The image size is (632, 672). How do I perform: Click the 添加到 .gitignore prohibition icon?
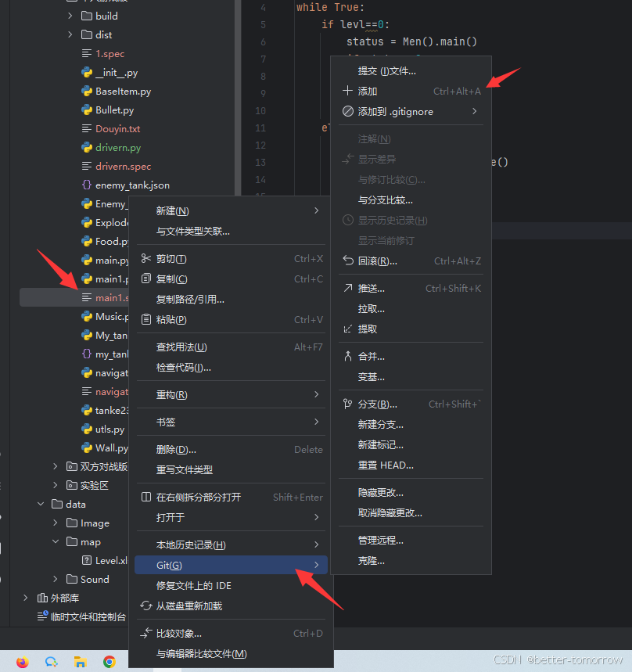(347, 111)
